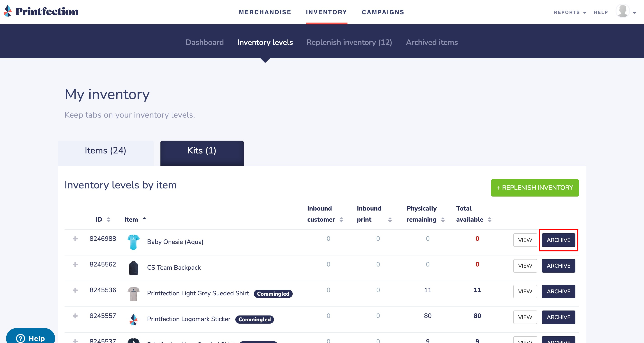Open the Help widget bubble

[30, 338]
